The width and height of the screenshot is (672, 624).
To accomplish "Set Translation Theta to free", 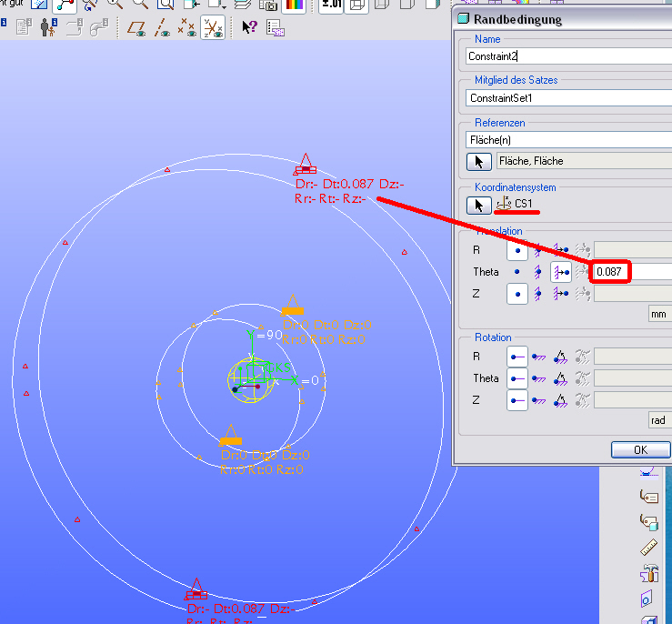I will pyautogui.click(x=517, y=272).
